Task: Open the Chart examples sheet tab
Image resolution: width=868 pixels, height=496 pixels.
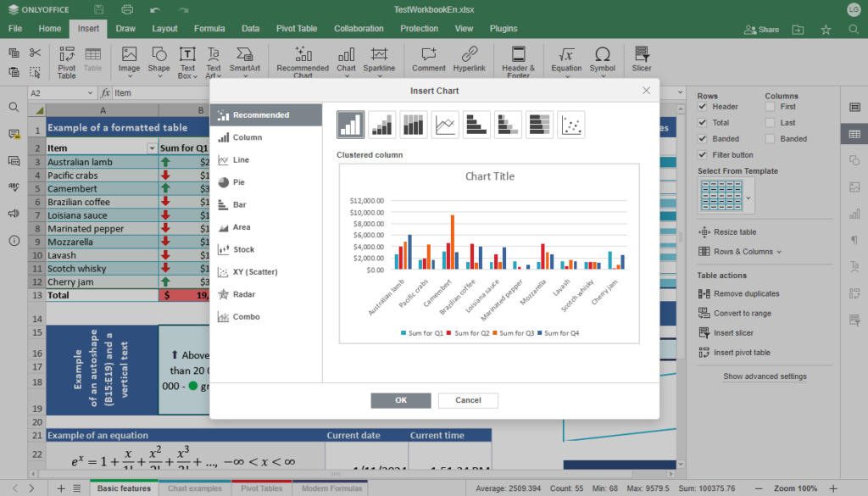Action: pyautogui.click(x=193, y=488)
